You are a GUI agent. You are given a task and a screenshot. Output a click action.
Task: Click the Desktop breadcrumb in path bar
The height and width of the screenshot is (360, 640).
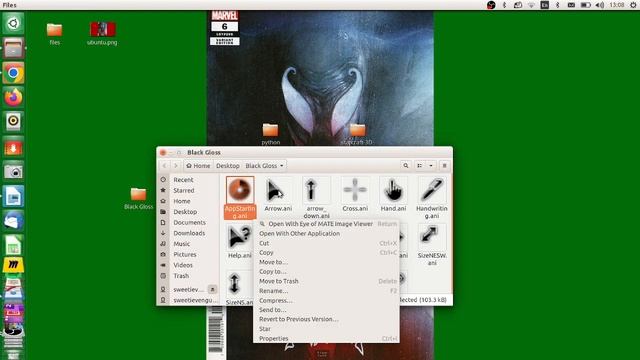pyautogui.click(x=228, y=166)
